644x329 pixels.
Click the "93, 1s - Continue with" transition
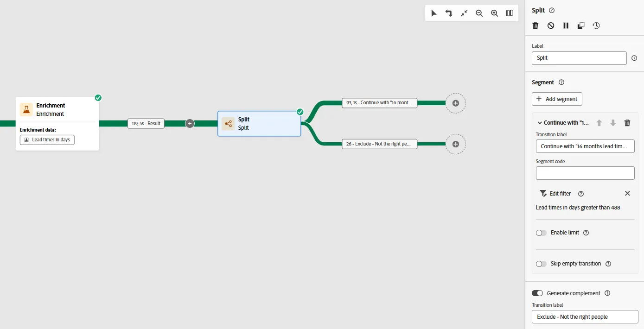click(x=380, y=103)
